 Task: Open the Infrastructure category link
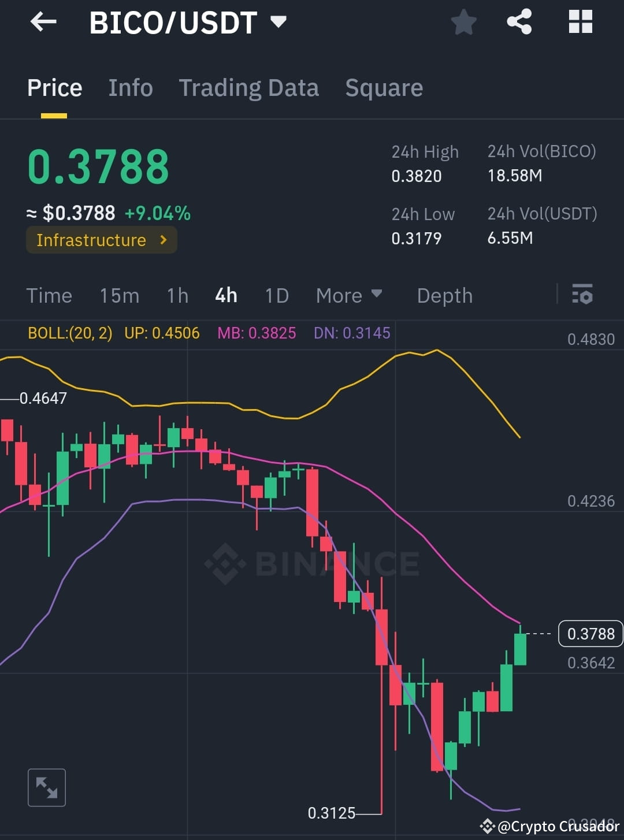[101, 240]
